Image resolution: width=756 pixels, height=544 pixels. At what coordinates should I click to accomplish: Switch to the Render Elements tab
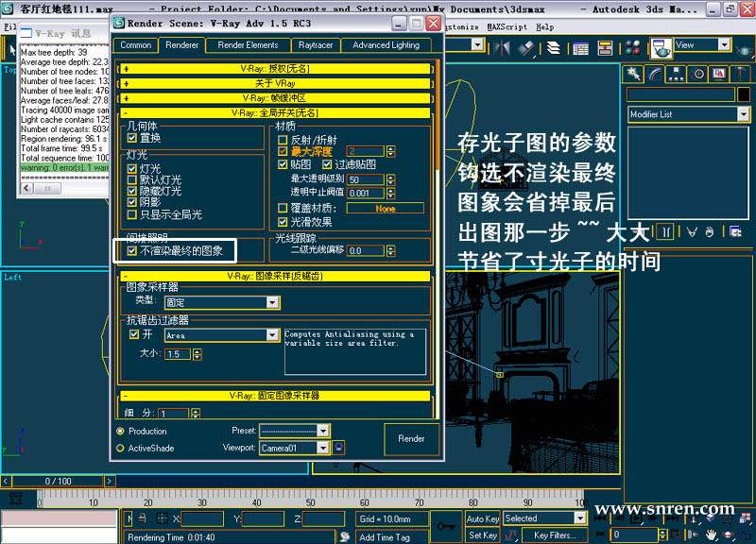[248, 45]
